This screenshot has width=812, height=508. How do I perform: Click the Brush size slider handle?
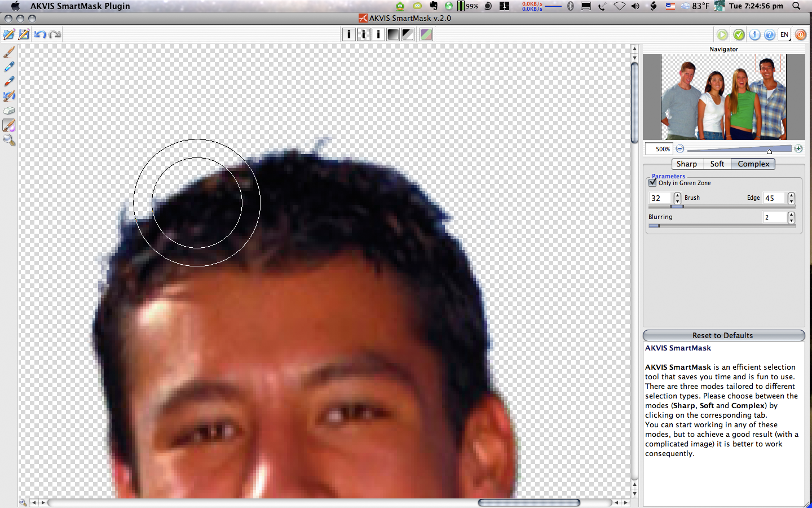677,207
